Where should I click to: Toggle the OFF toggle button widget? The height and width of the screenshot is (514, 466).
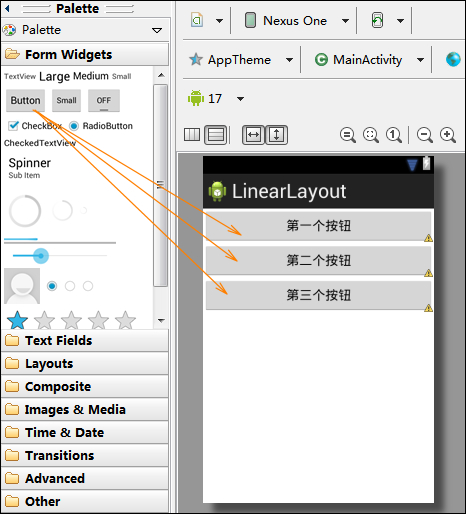point(104,100)
